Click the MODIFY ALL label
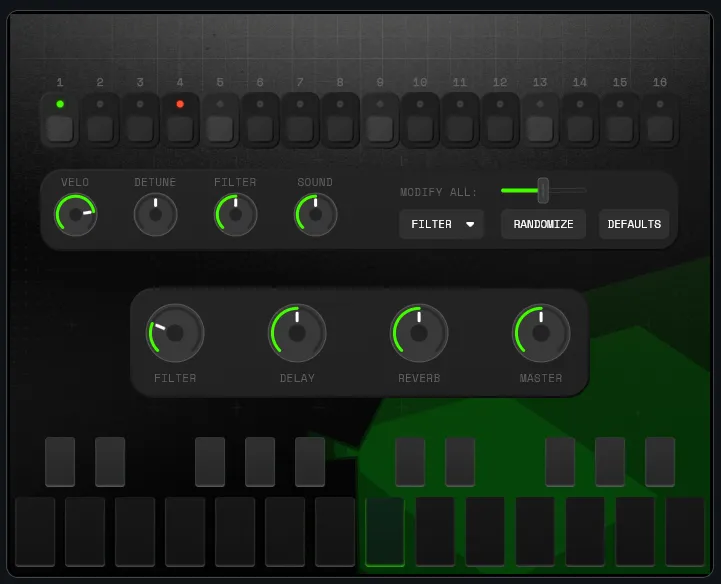Viewport: 721px width, 584px height. (x=438, y=192)
